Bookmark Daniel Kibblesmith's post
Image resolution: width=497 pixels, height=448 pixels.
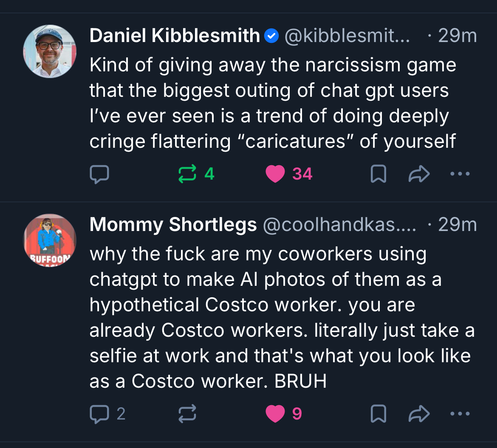(378, 174)
